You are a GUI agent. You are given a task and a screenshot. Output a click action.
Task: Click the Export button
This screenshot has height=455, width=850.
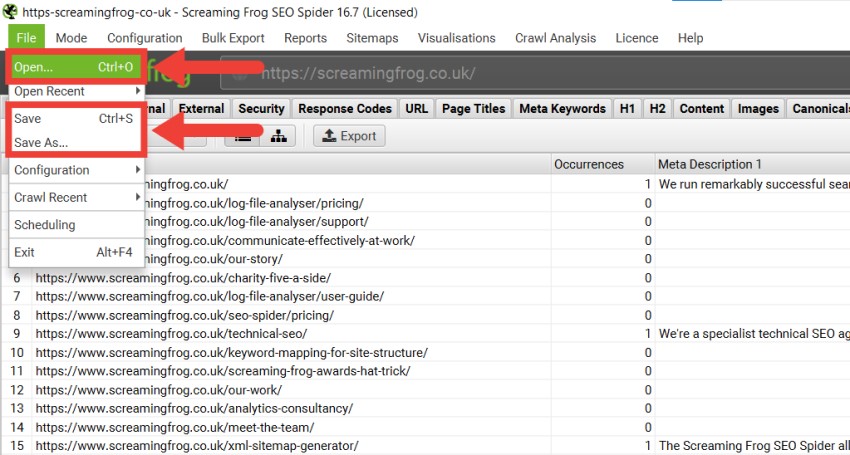pos(349,136)
